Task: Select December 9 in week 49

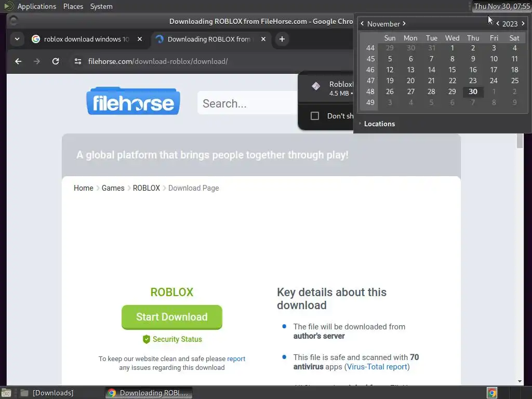Action: pyautogui.click(x=515, y=102)
